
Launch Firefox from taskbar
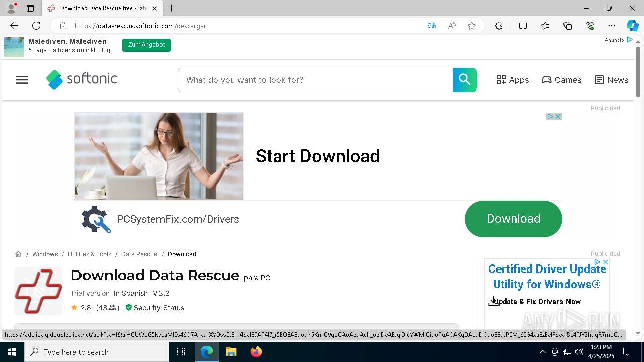coord(256,352)
